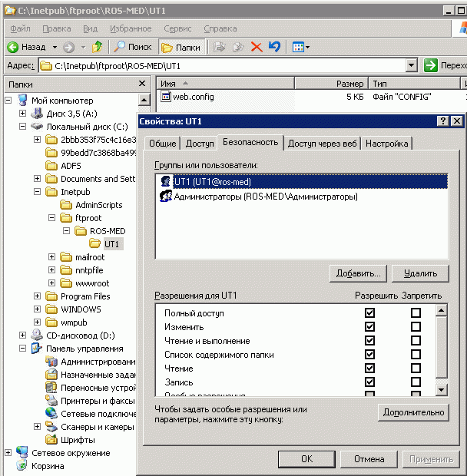Open the Файл menu
The width and height of the screenshot is (467, 476).
click(x=20, y=28)
